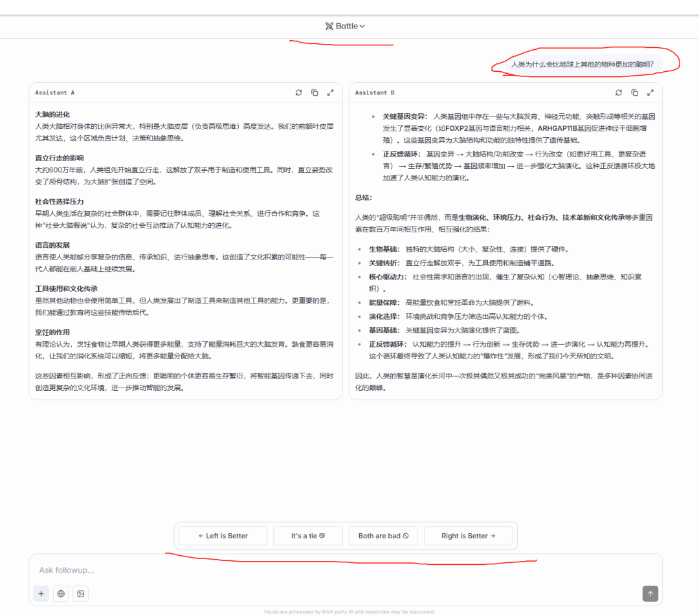This screenshot has width=699, height=616.
Task: Vote Right is Better
Action: click(468, 536)
